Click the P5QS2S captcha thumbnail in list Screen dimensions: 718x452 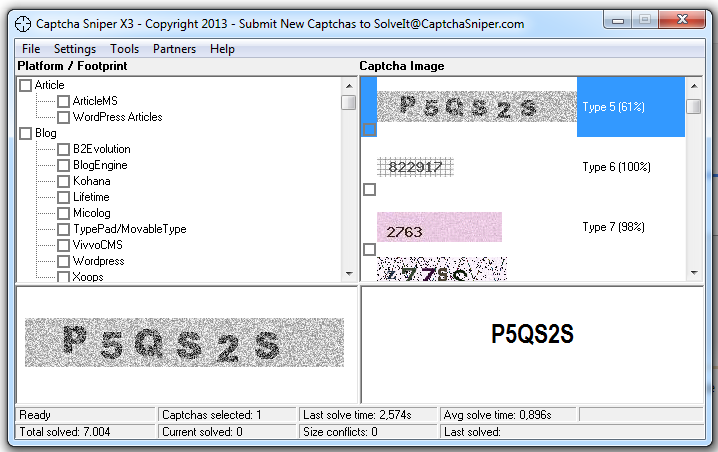click(x=477, y=106)
